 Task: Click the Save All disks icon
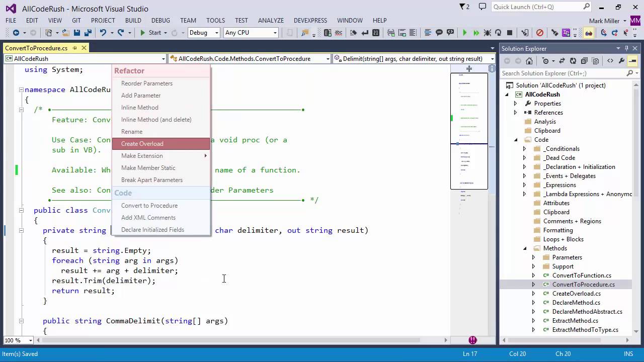87,33
